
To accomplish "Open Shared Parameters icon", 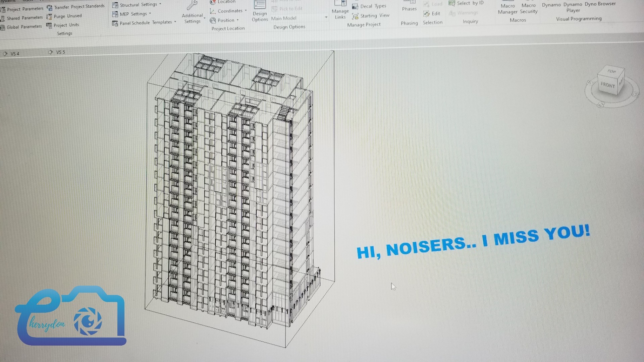I will coord(2,18).
